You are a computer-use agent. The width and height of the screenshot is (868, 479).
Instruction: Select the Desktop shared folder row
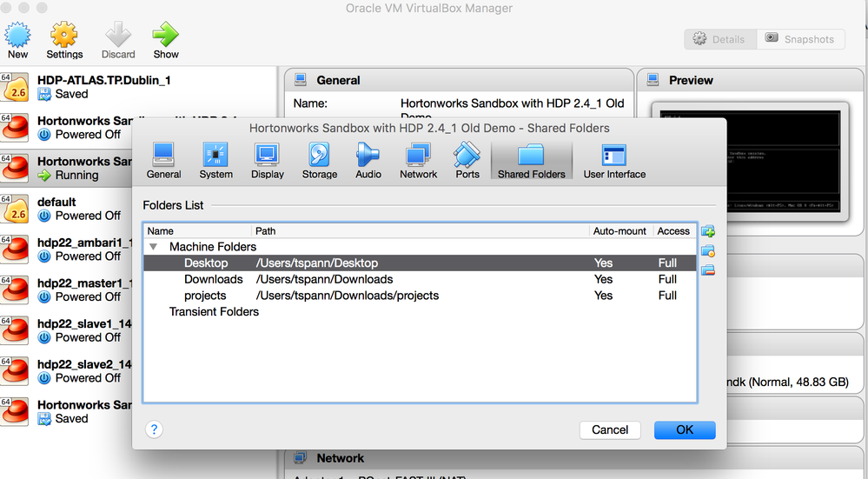pos(420,263)
